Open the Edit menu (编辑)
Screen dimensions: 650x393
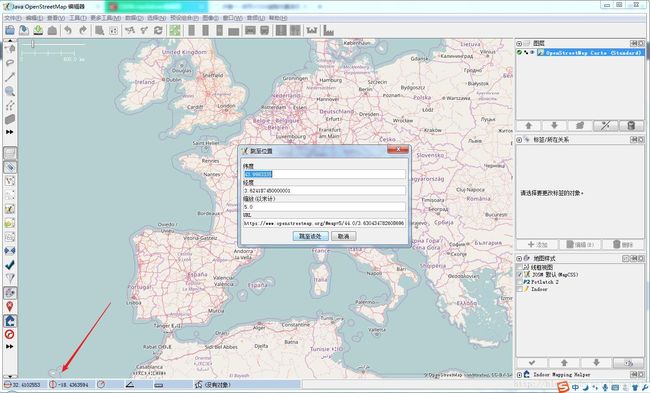[34, 18]
